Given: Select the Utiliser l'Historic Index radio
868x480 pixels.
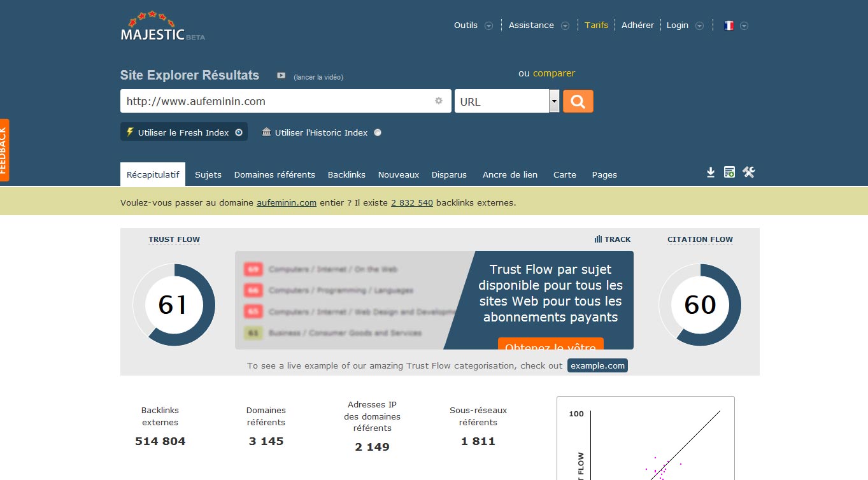Looking at the screenshot, I should click(x=378, y=132).
